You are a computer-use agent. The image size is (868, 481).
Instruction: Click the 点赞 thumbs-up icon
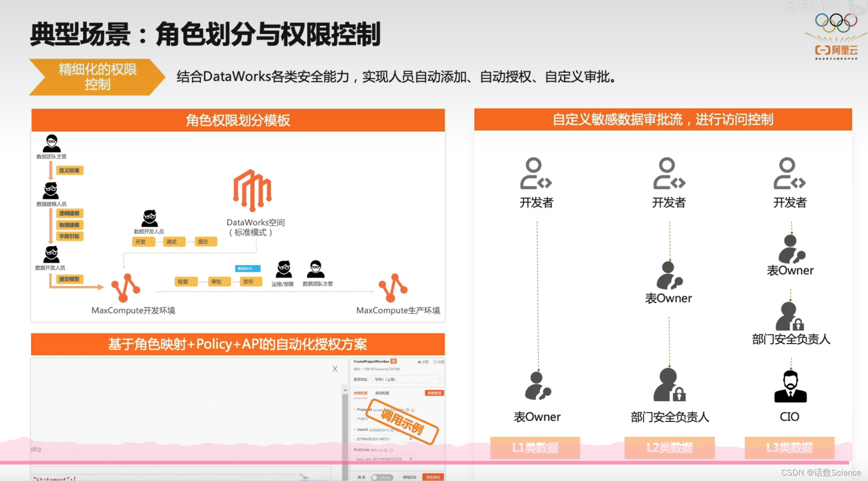419,362
